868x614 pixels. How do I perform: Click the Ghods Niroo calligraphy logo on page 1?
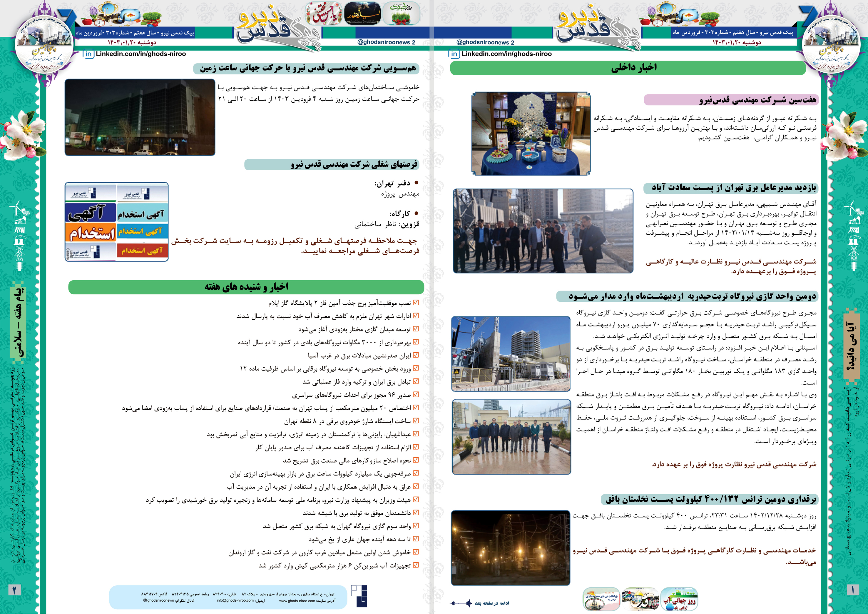pyautogui.click(x=598, y=28)
